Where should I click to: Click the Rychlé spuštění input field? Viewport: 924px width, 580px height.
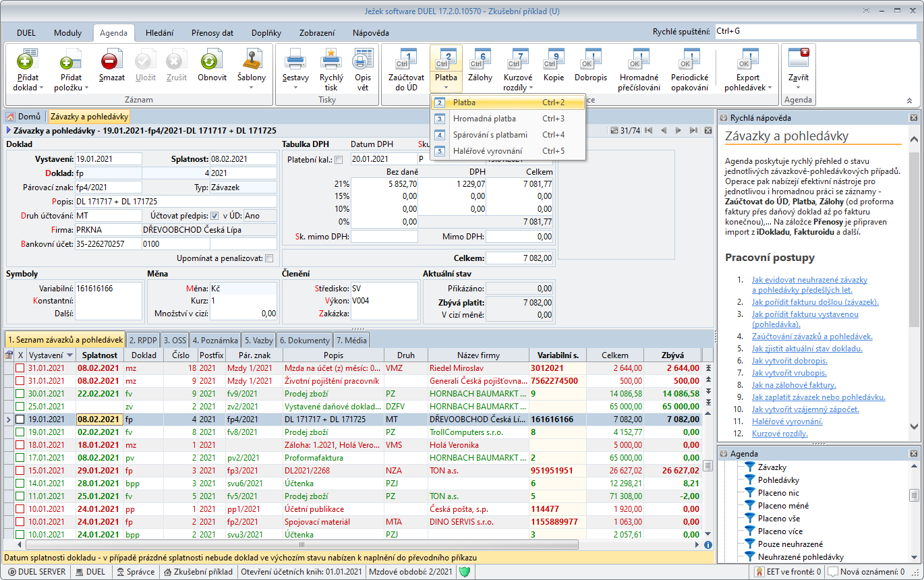coord(815,32)
